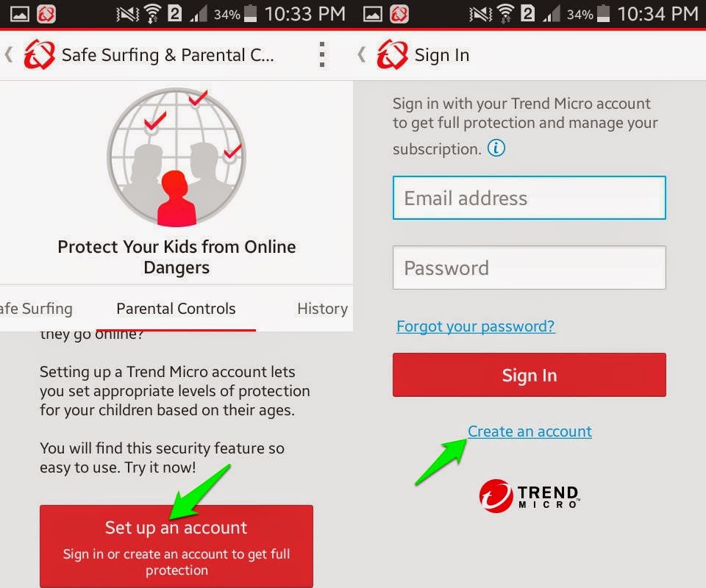
Task: Select the Parental Controls tab
Action: (x=176, y=309)
